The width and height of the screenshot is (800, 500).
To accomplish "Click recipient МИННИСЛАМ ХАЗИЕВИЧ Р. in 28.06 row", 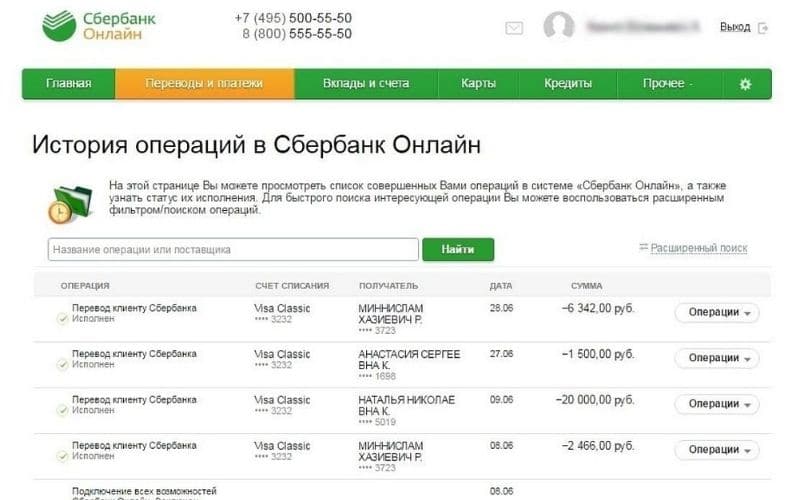I will (391, 314).
